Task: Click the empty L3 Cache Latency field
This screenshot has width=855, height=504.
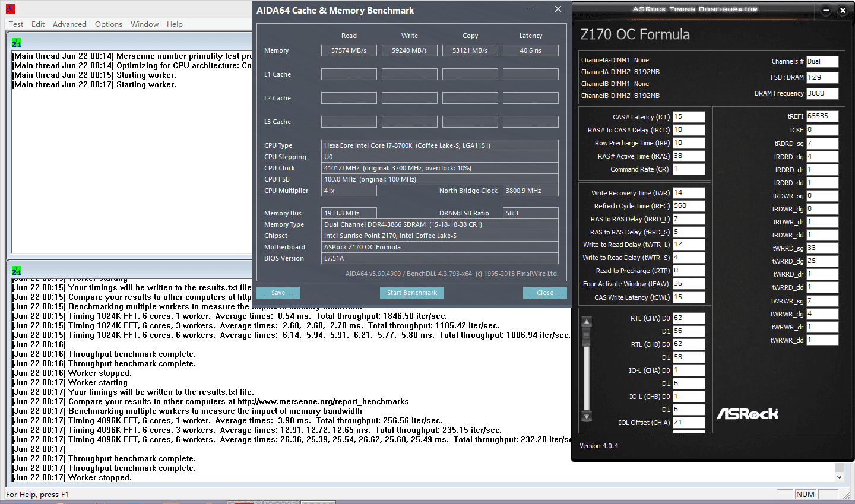Action: click(x=531, y=122)
